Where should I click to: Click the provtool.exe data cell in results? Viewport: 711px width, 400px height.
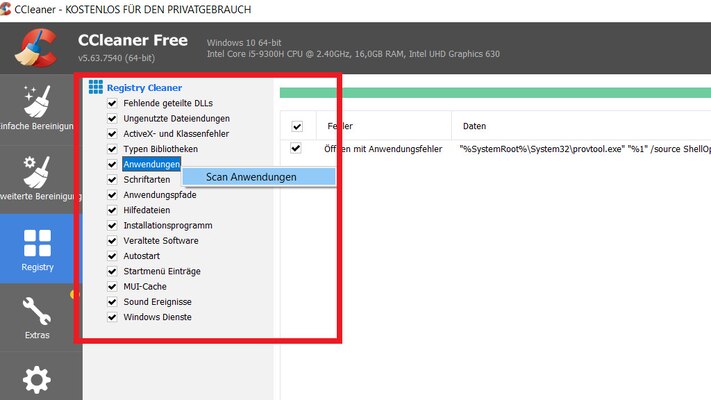pos(580,149)
